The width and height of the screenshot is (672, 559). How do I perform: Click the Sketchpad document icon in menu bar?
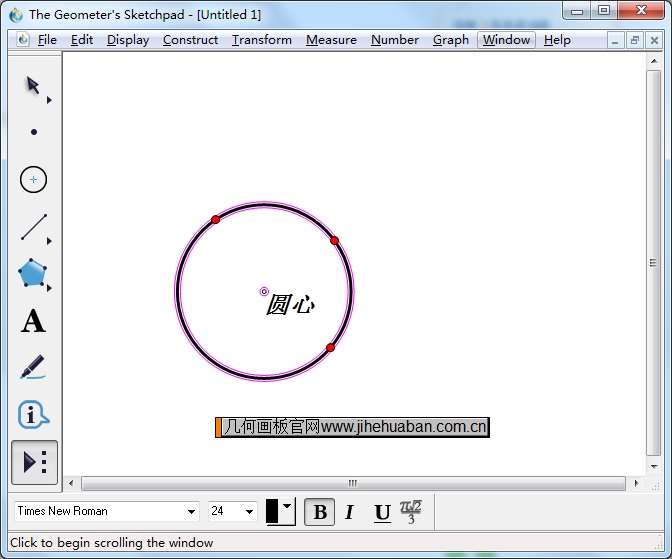click(23, 39)
